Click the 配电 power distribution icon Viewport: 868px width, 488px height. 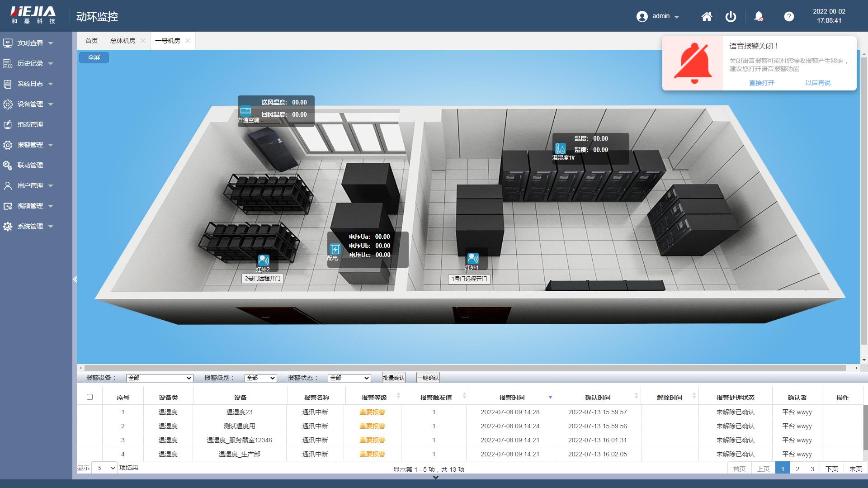[335, 249]
